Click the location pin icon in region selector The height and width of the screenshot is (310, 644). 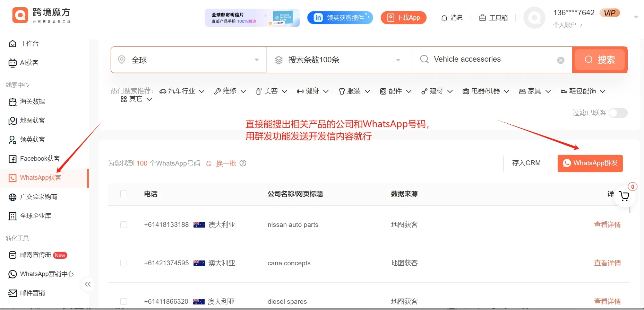[x=122, y=60]
